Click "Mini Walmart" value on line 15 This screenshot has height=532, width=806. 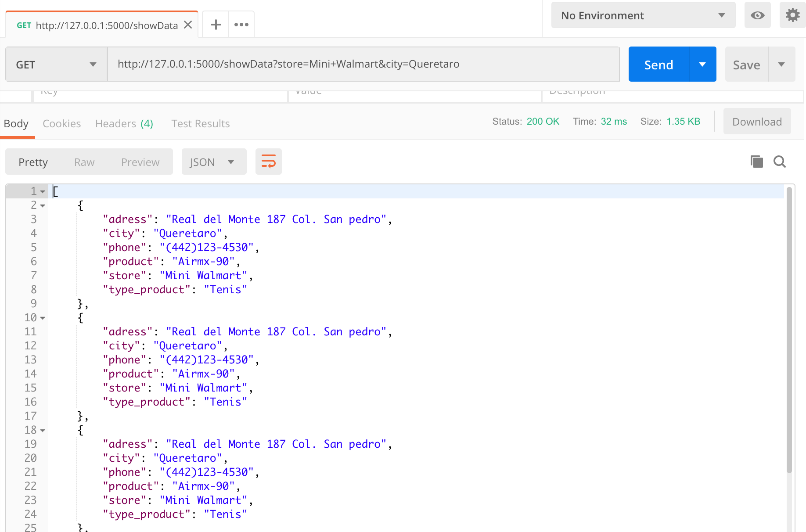204,388
